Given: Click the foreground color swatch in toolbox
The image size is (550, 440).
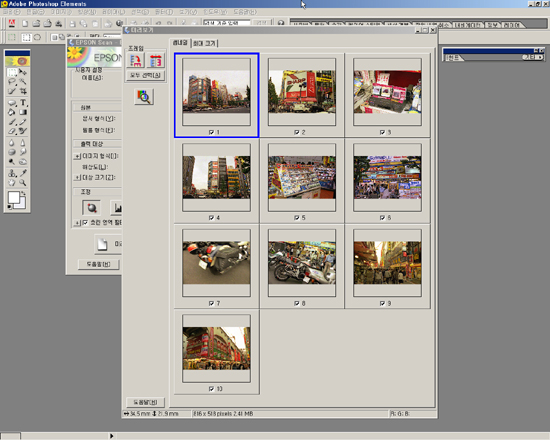Looking at the screenshot, I should tap(14, 198).
